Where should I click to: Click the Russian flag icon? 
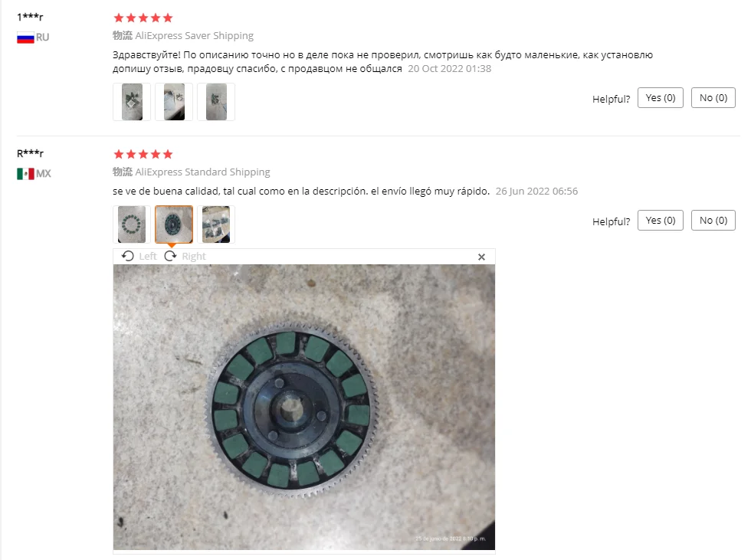tap(25, 38)
